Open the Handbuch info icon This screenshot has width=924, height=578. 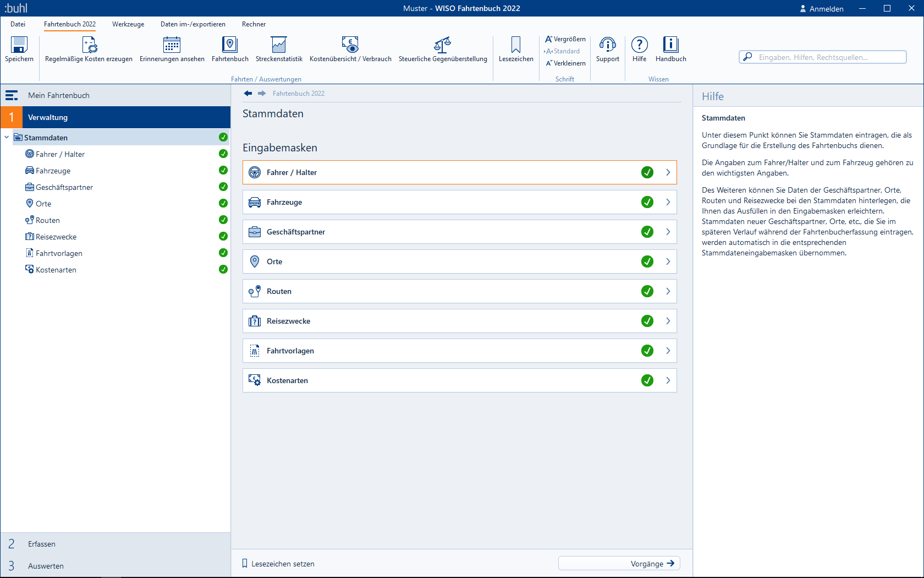point(670,45)
